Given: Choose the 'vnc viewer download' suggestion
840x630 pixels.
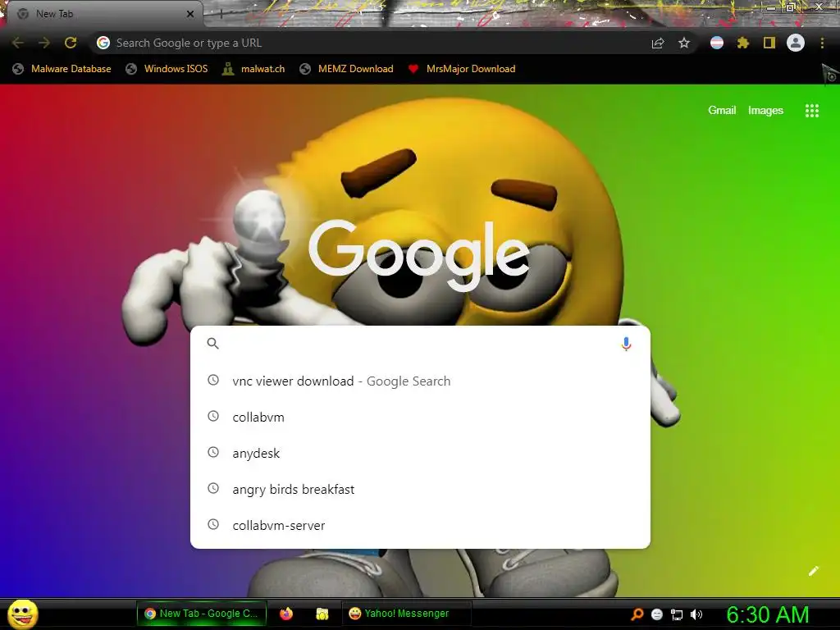Looking at the screenshot, I should point(420,381).
